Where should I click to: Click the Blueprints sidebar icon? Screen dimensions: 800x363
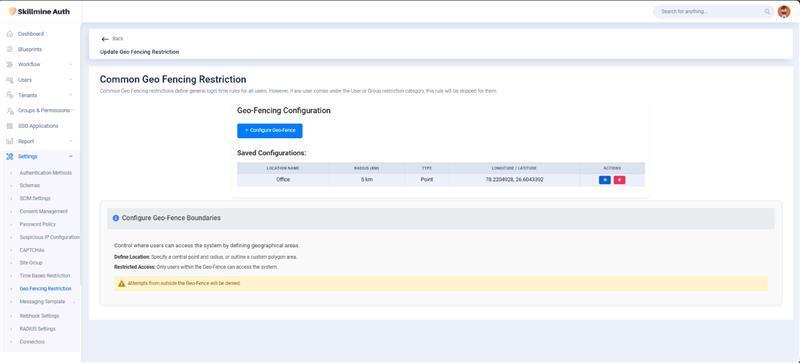coord(10,50)
